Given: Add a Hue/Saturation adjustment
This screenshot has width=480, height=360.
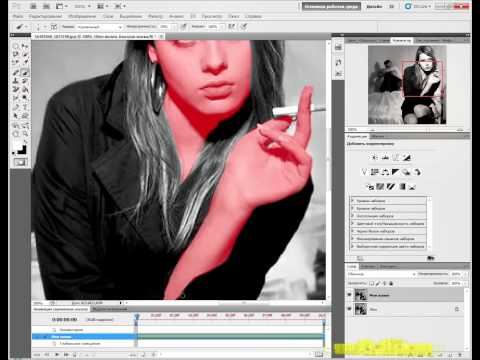Looking at the screenshot, I should tap(374, 172).
